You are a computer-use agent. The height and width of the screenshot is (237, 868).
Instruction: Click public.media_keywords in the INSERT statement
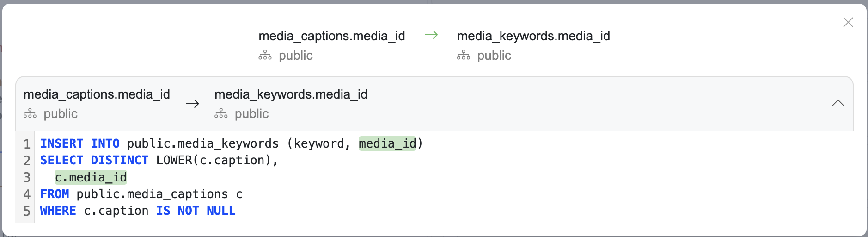[x=202, y=144]
